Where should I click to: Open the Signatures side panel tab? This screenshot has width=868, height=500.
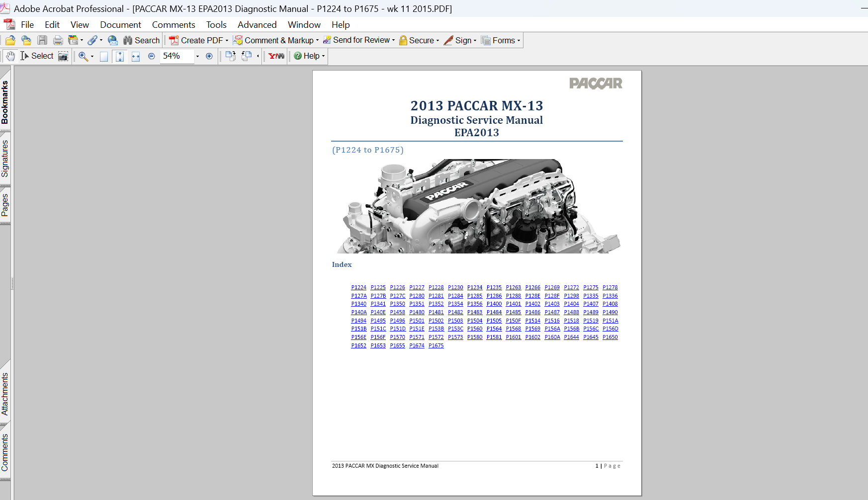coord(5,159)
